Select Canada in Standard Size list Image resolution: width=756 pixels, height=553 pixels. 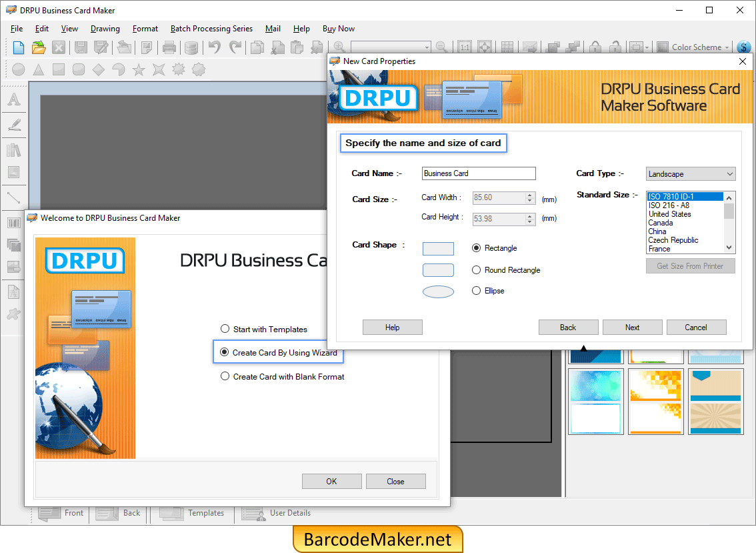point(685,222)
